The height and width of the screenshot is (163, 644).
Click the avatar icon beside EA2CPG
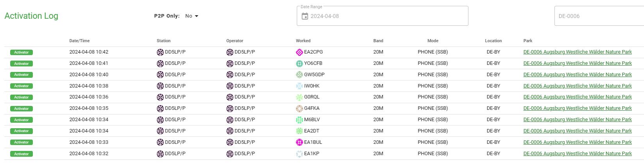tap(300, 52)
